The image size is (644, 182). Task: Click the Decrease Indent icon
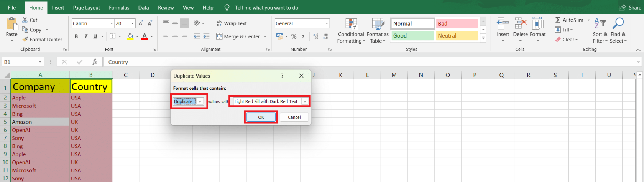click(x=197, y=36)
